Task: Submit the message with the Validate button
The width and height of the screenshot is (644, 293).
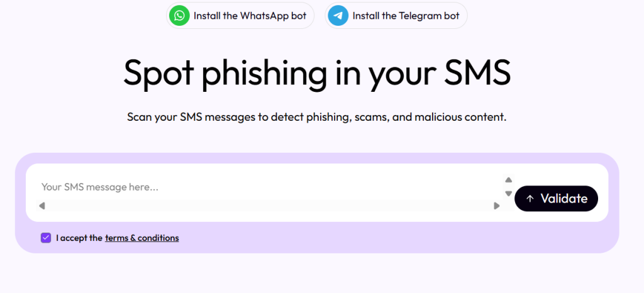Action: pos(556,199)
